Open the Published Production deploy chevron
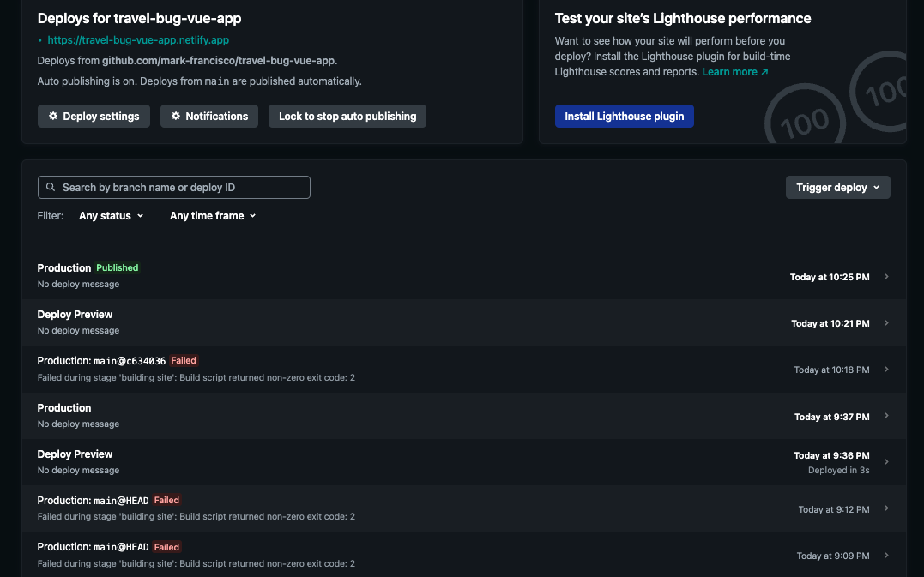Viewport: 924px width, 577px height. coord(886,277)
